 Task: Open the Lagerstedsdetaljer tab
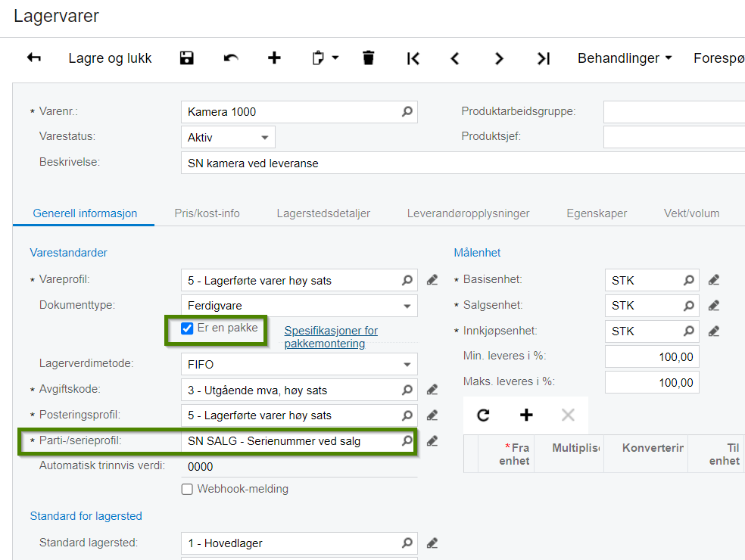point(323,213)
